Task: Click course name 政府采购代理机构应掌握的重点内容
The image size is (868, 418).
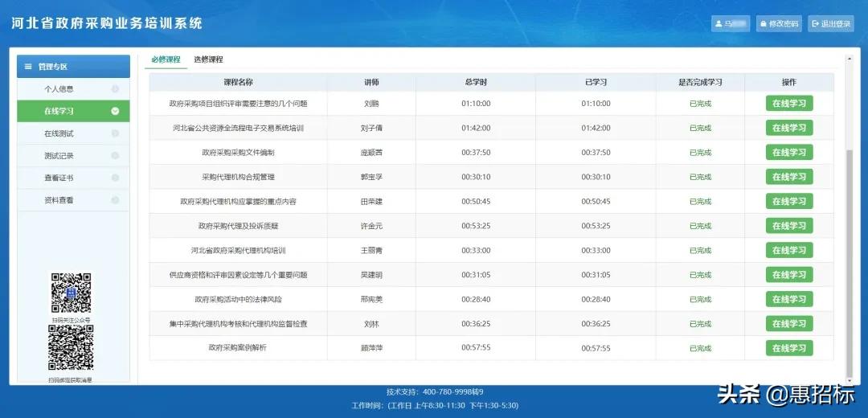Action: pos(238,202)
